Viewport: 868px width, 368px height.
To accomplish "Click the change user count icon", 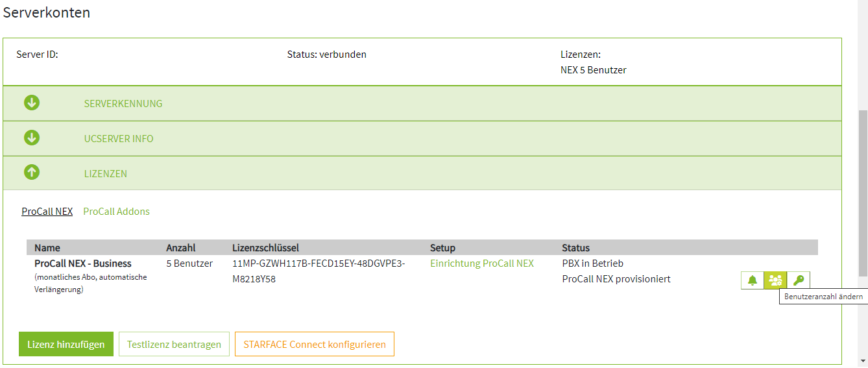I will [775, 280].
